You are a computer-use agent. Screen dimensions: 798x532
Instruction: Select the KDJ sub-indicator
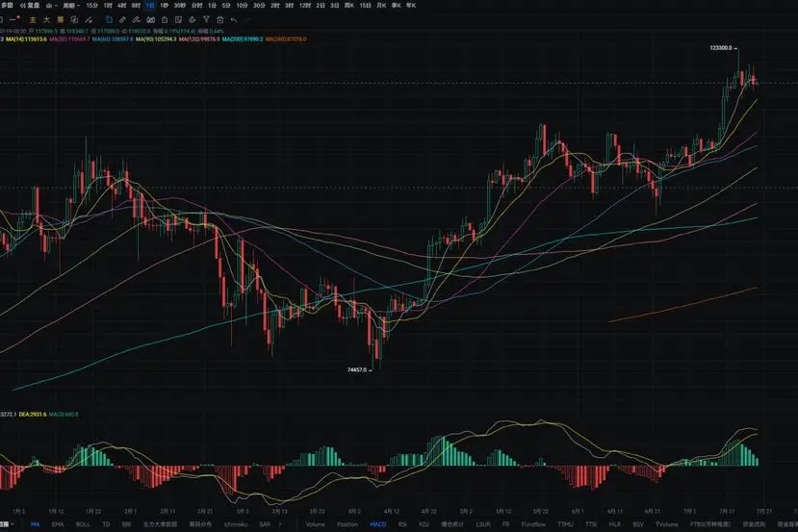(x=424, y=524)
